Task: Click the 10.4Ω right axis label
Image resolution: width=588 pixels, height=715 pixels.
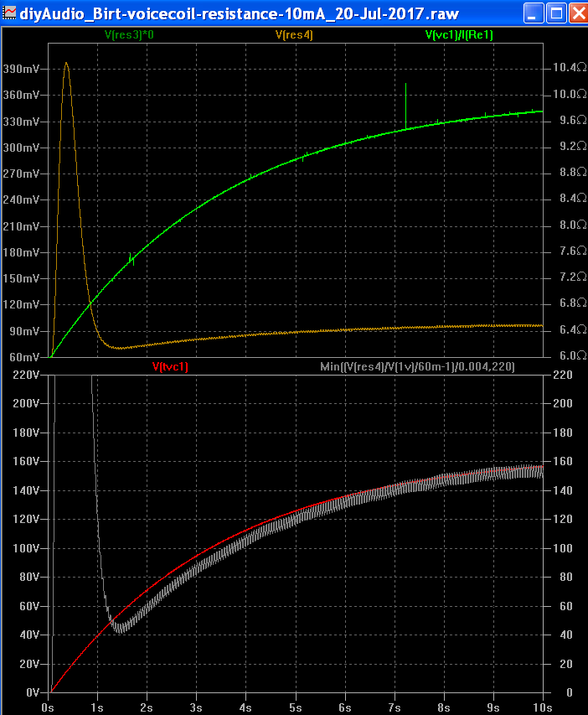Action: click(x=570, y=68)
